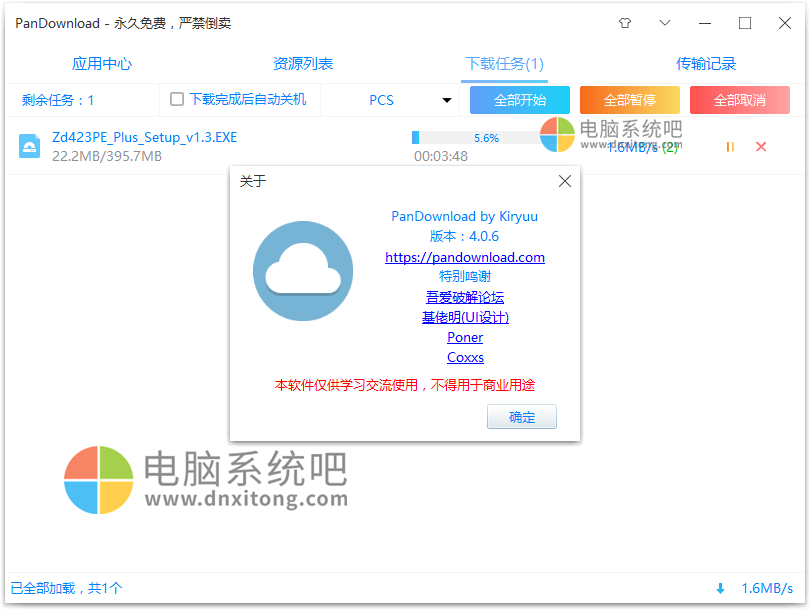Click the 确定 button in About dialog

pos(522,416)
